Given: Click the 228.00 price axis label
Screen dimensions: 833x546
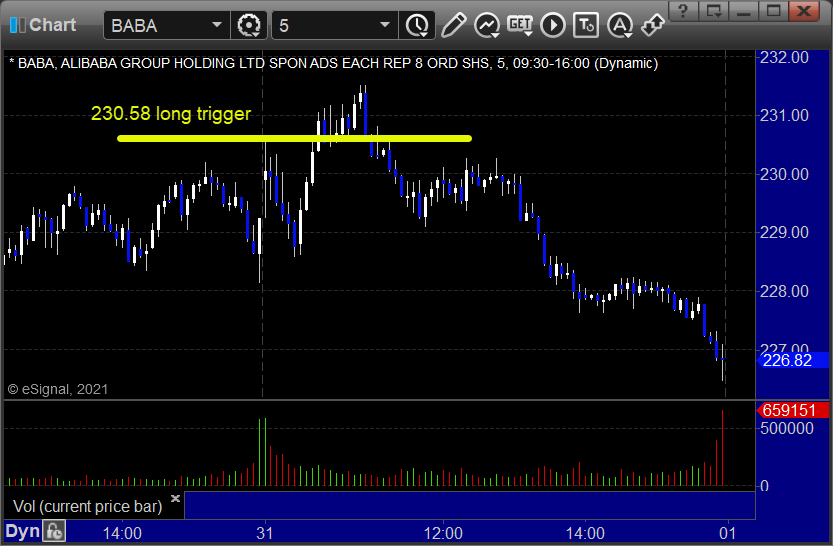Looking at the screenshot, I should [x=784, y=291].
